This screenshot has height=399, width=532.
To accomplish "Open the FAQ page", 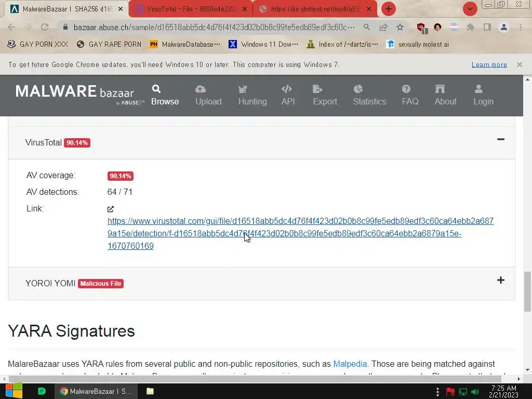I will (410, 96).
